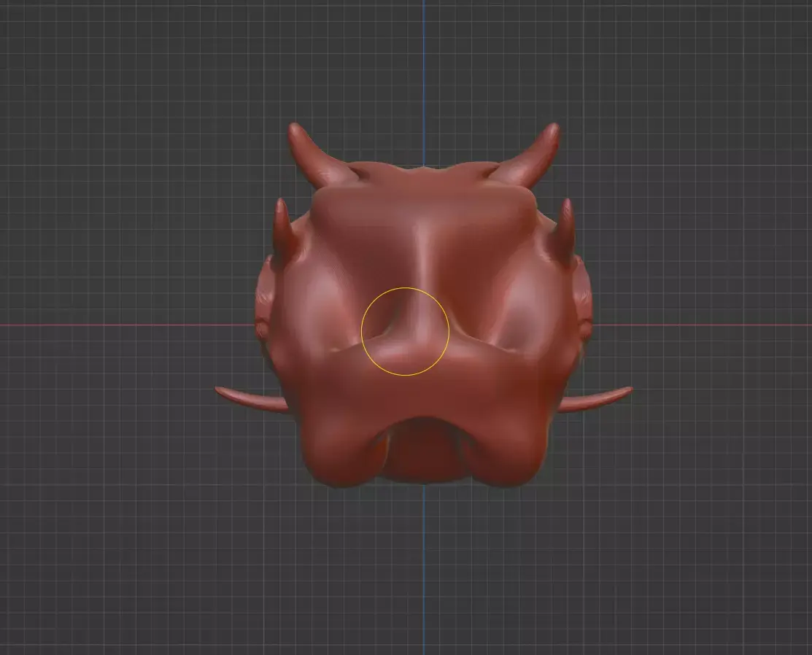The width and height of the screenshot is (812, 655).
Task: Click the left tusk of the model
Action: click(x=252, y=400)
